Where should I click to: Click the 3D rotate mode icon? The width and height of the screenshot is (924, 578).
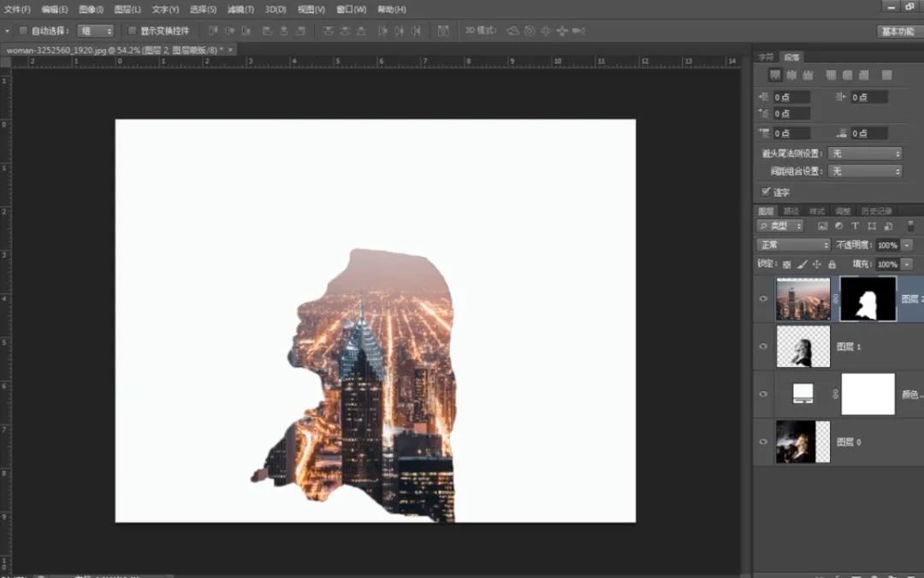pos(512,31)
